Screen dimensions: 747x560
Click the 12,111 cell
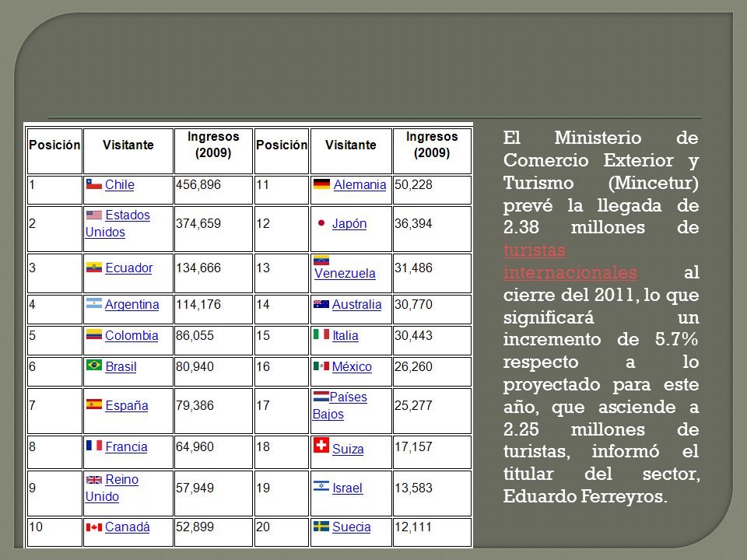[432, 532]
